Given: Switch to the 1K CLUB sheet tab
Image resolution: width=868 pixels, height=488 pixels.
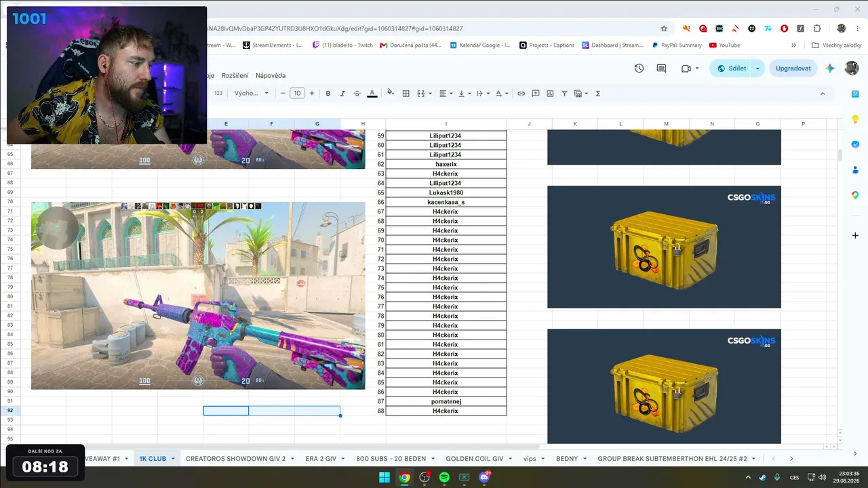Looking at the screenshot, I should (x=157, y=459).
